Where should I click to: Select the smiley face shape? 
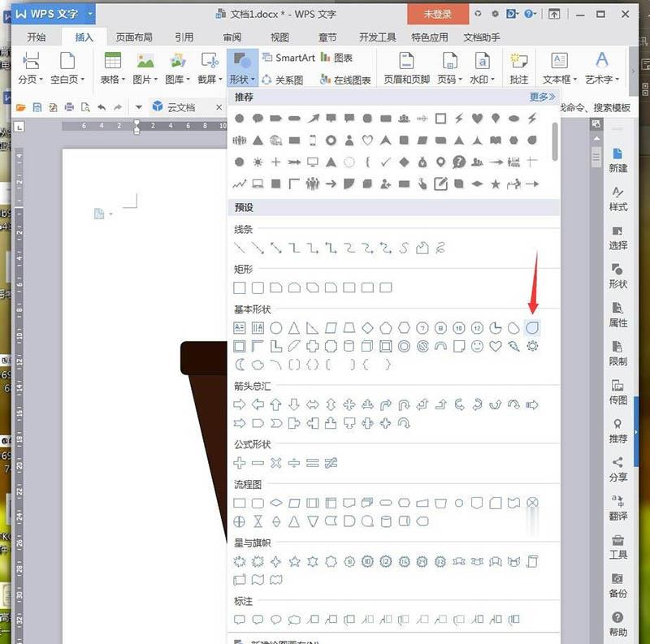tap(477, 346)
